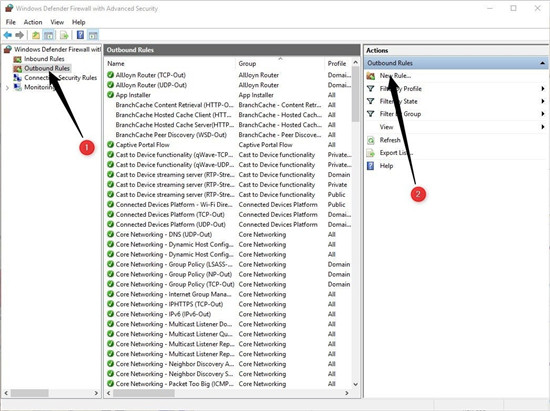Click the rules list vertical scrollbar down arrow
This screenshot has height=411, width=550.
(x=355, y=384)
